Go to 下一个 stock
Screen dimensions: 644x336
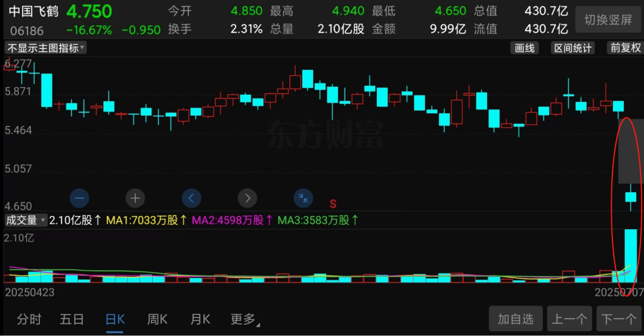click(x=619, y=318)
